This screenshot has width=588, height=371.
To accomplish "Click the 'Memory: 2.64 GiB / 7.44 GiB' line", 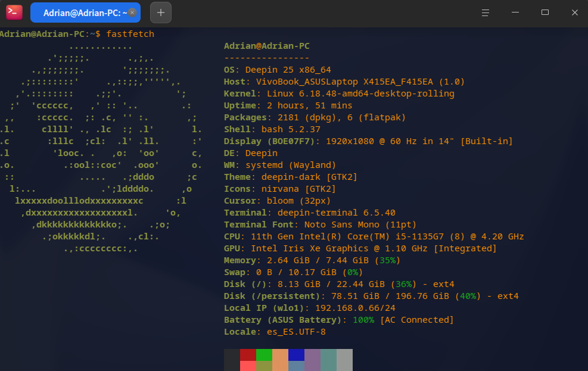I will click(312, 260).
